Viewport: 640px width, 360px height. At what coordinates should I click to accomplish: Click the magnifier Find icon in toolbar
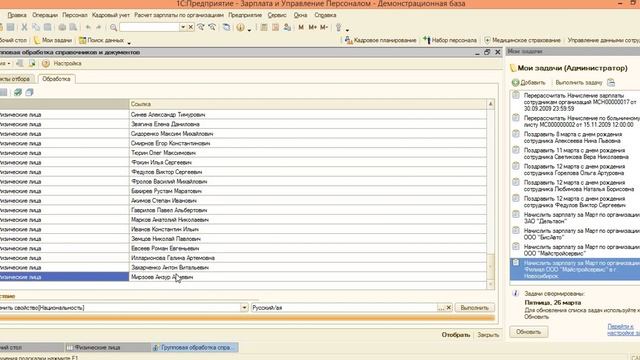(113, 27)
